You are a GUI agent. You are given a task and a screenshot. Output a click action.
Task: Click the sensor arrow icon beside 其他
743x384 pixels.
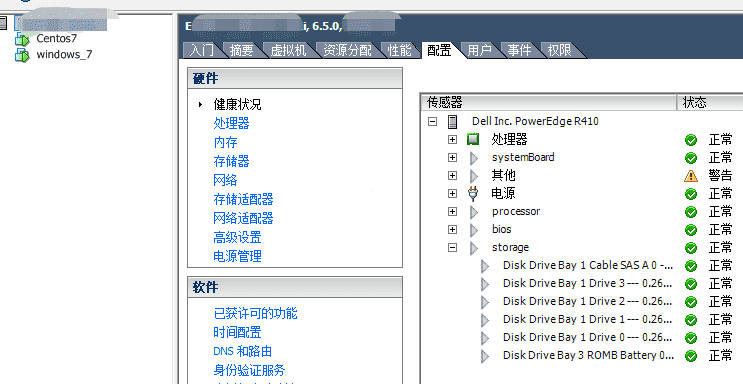click(x=474, y=176)
